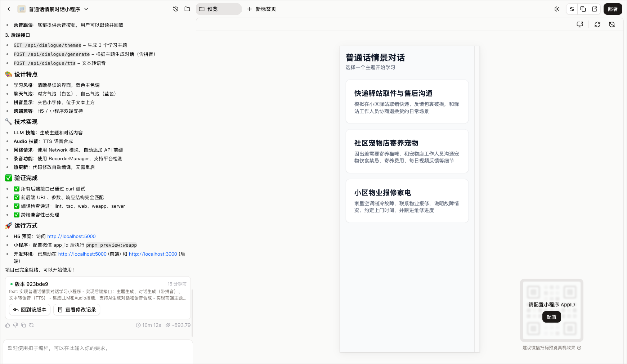Click the 部署 button
Viewport: 627px width, 364px height.
point(613,9)
